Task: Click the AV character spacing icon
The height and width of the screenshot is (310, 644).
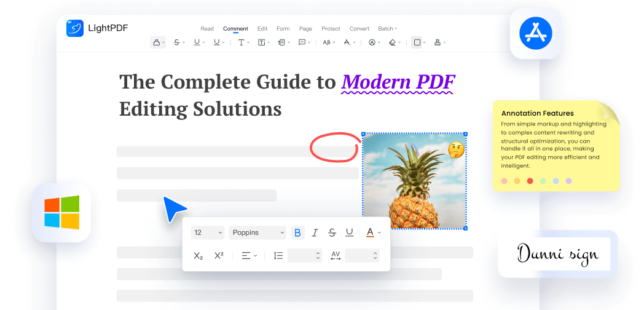Action: [x=336, y=256]
